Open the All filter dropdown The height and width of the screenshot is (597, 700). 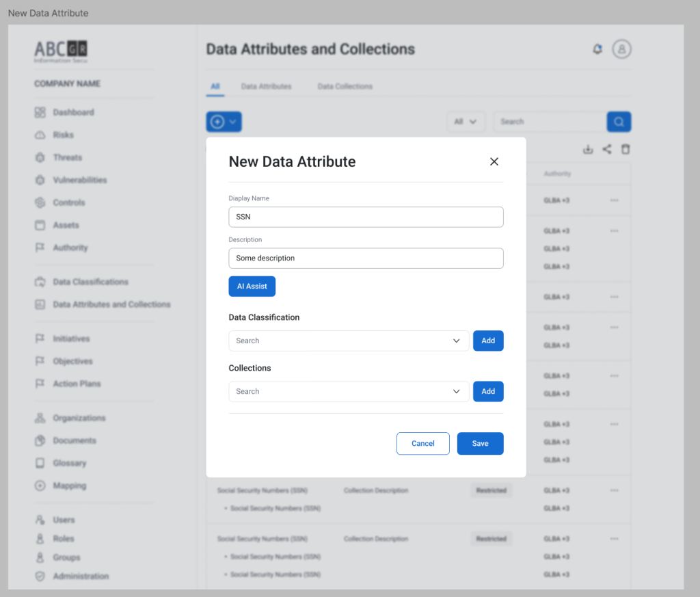(466, 122)
